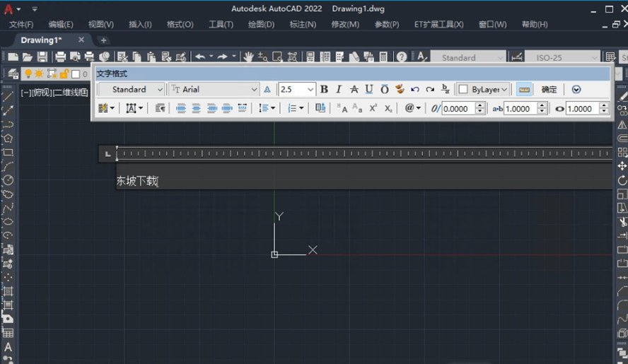
Task: Open plot preview
Action: [75, 57]
